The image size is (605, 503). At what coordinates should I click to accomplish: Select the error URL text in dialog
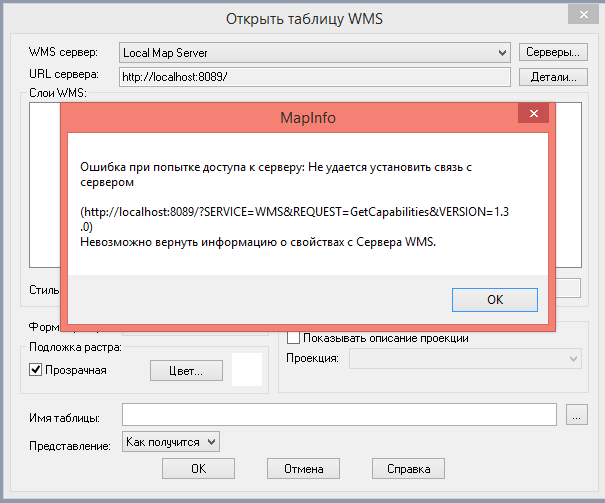[294, 219]
